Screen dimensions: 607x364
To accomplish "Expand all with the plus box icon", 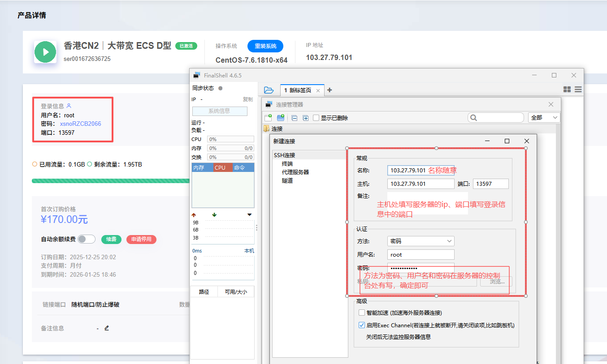I will click(306, 118).
